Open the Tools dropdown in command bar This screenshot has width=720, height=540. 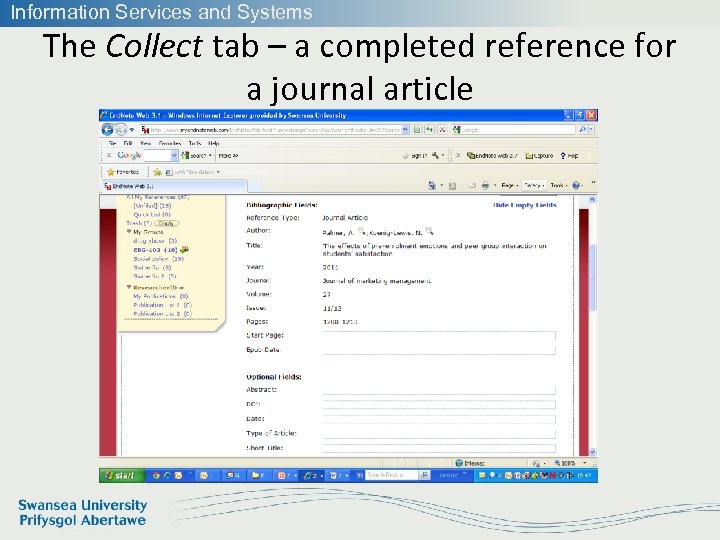[559, 186]
